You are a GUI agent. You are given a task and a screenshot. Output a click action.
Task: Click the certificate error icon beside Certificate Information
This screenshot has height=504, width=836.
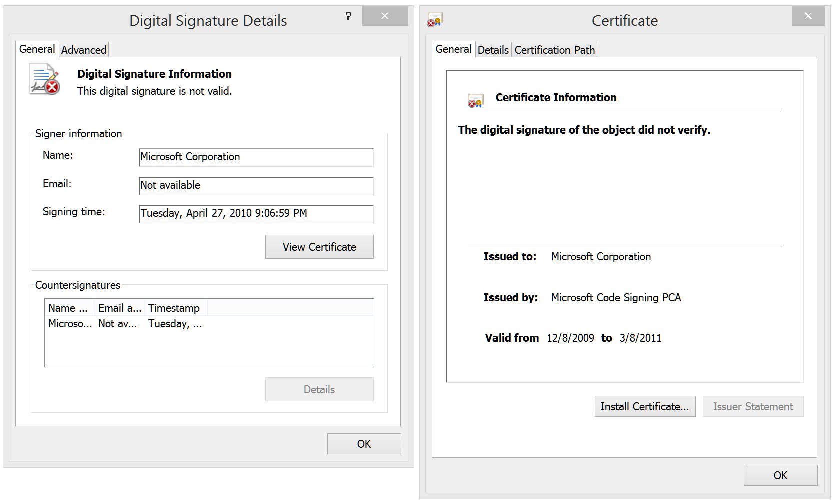pos(475,101)
